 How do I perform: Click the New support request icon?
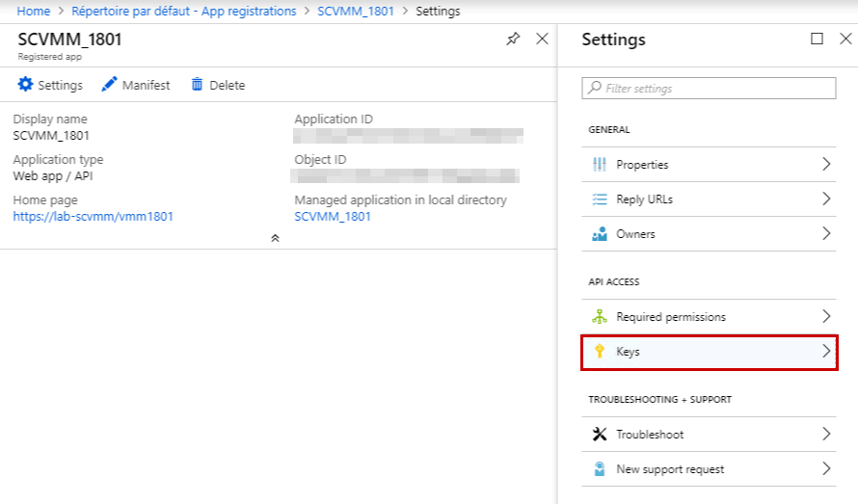tap(600, 469)
